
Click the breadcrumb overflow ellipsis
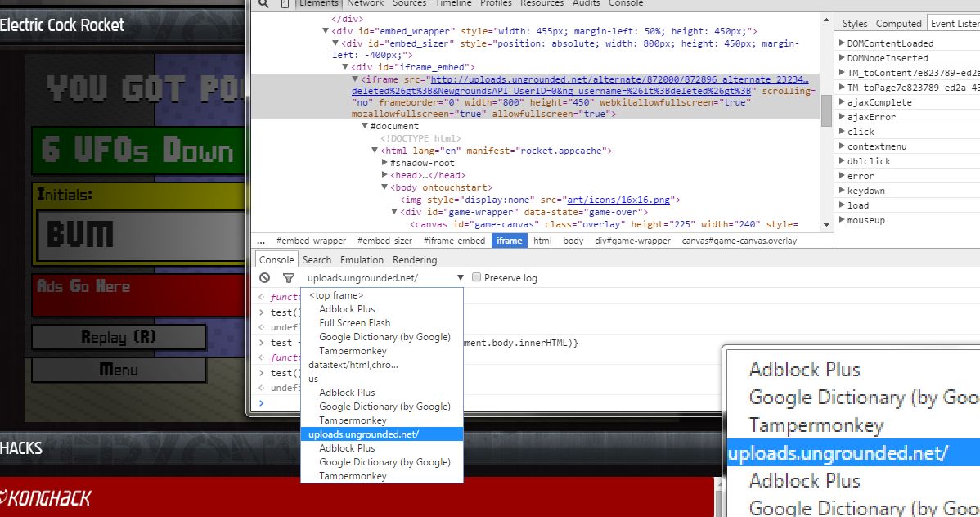(261, 241)
